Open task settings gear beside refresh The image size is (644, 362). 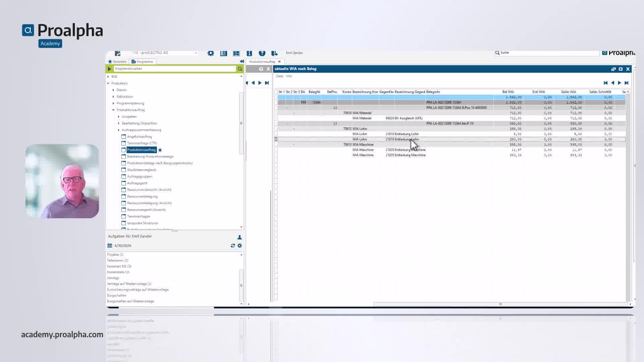coord(239,246)
